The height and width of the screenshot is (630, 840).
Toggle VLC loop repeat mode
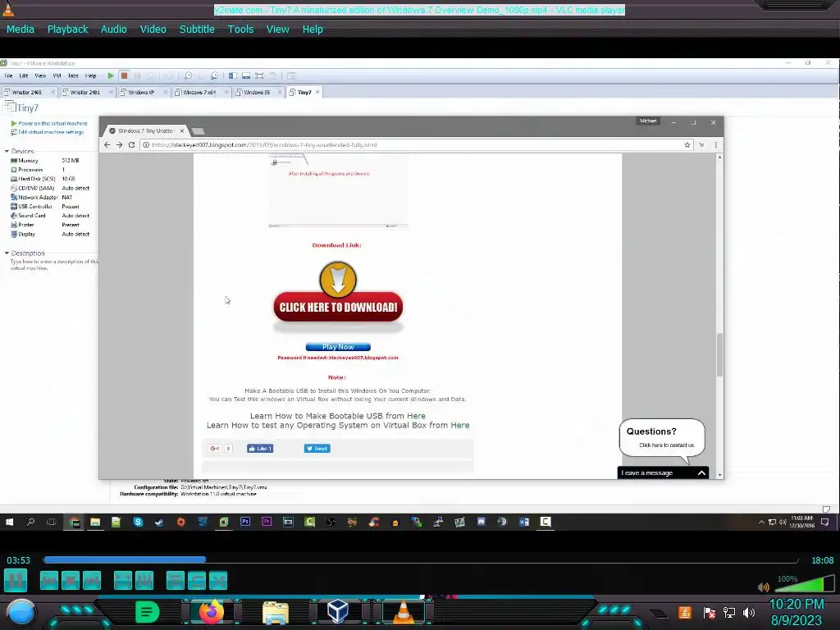click(197, 580)
